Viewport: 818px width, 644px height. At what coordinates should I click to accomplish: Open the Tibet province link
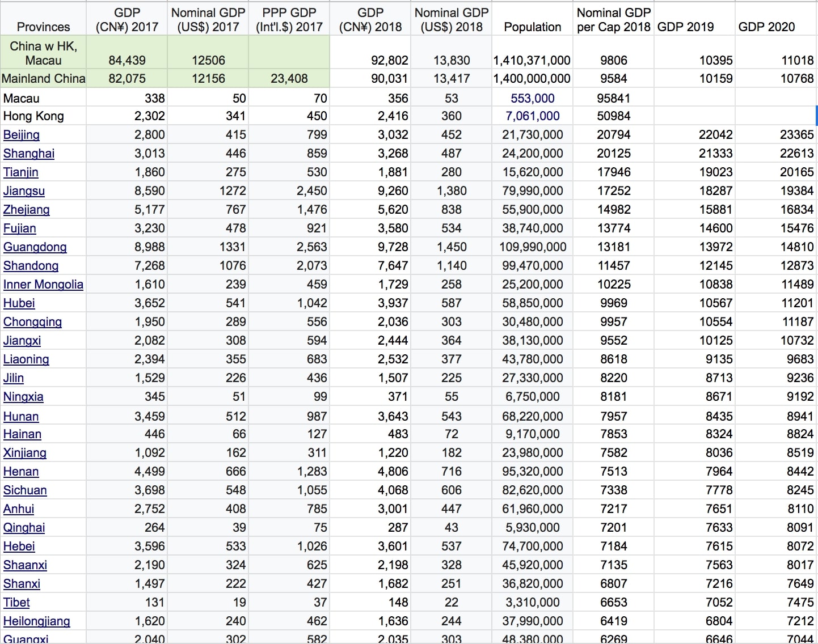tap(16, 603)
